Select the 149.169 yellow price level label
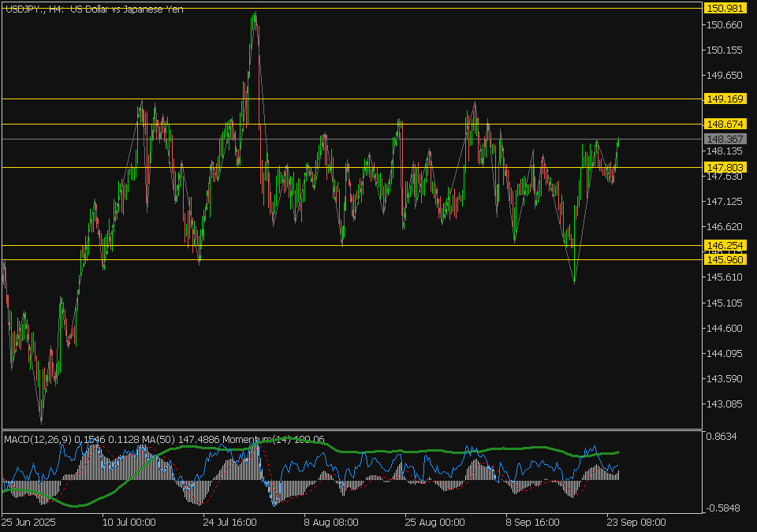The height and width of the screenshot is (532, 757). pyautogui.click(x=725, y=99)
